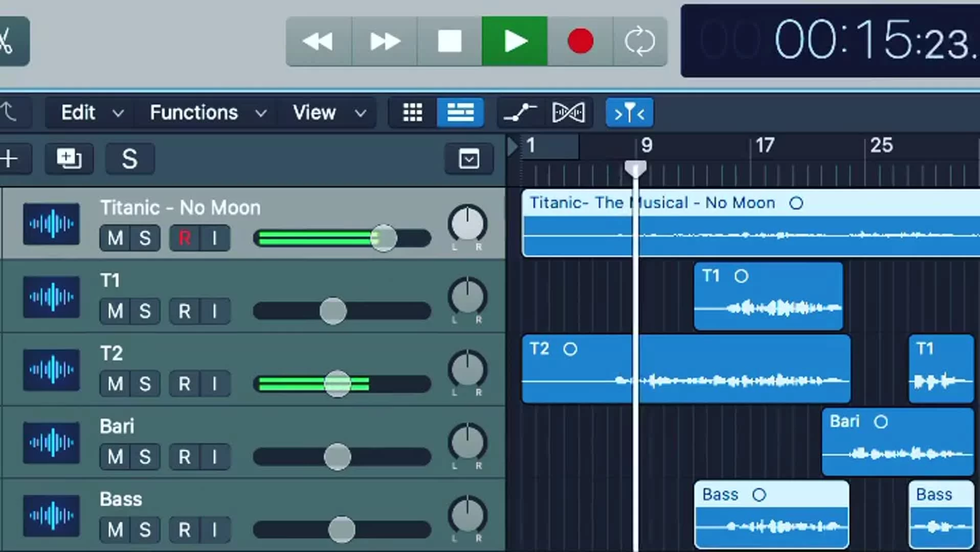
Task: Toggle Flex mode bowtie icon
Action: click(568, 112)
